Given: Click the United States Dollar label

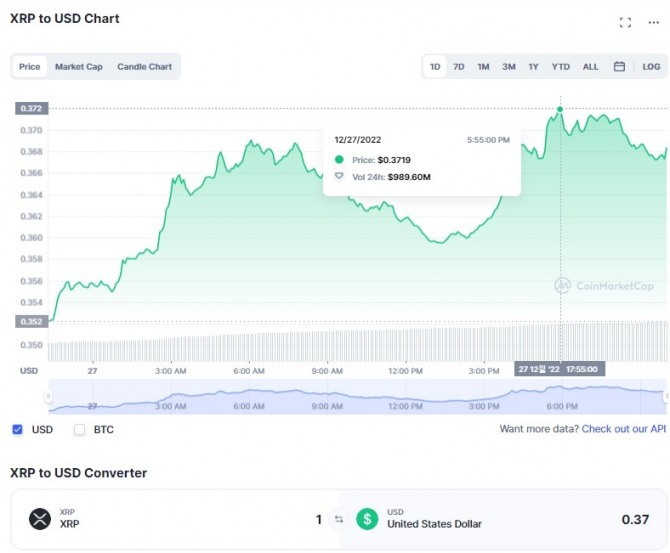Looking at the screenshot, I should (x=434, y=524).
